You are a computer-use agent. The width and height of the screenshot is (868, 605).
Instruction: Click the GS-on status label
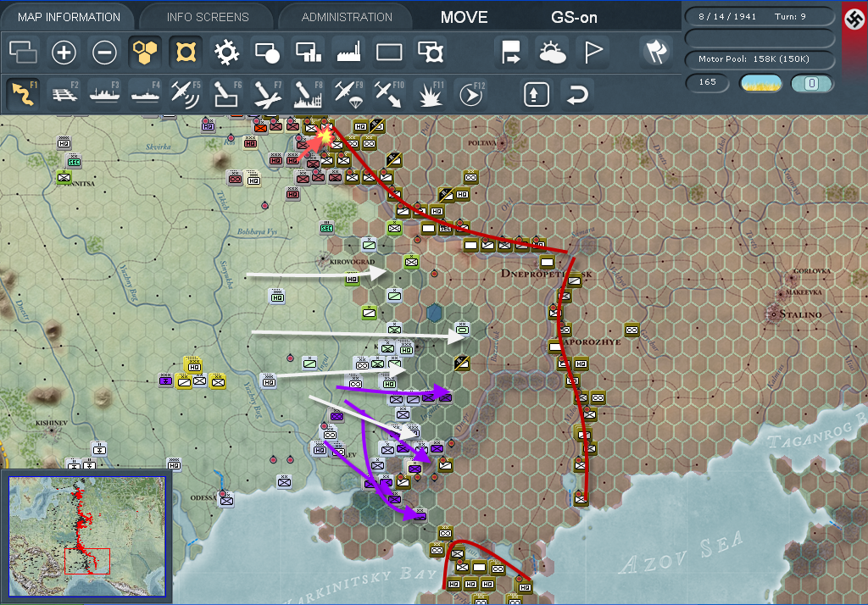coord(574,18)
